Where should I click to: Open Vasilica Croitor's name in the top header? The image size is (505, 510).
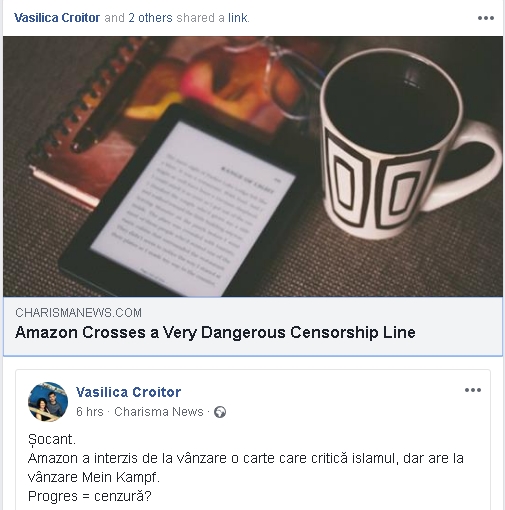[57, 18]
